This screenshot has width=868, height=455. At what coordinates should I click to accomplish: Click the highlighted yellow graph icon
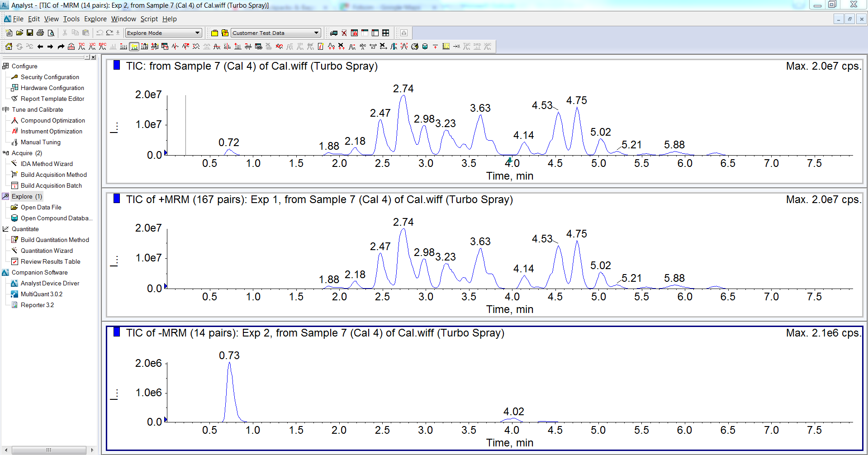click(x=134, y=47)
